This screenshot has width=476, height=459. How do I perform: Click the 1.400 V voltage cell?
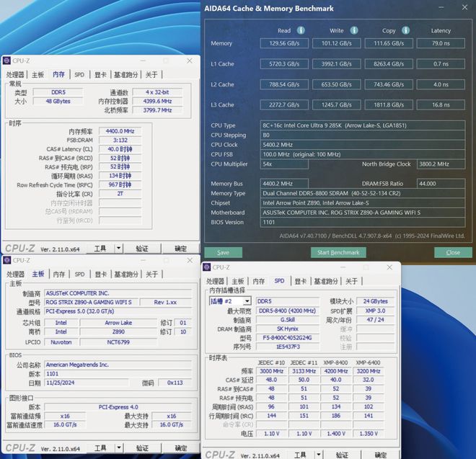(x=336, y=434)
